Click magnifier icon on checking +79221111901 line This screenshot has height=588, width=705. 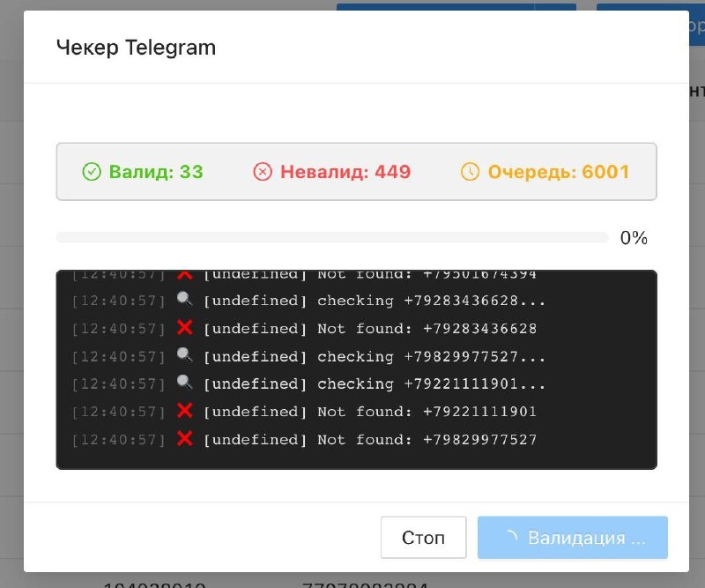coord(185,383)
